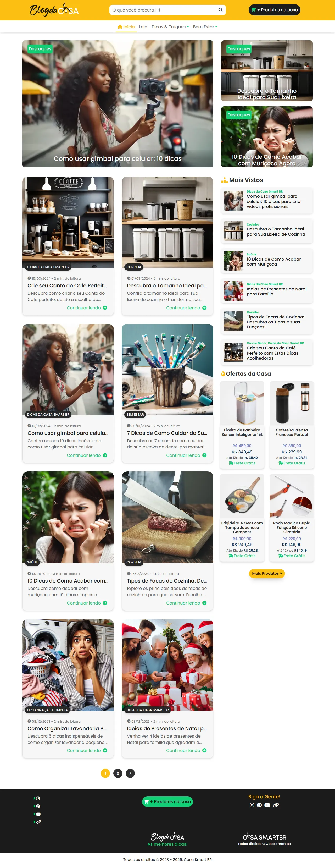Click the Blog da Casa header logo
Viewport: 335px width, 868px height.
coord(54,10)
